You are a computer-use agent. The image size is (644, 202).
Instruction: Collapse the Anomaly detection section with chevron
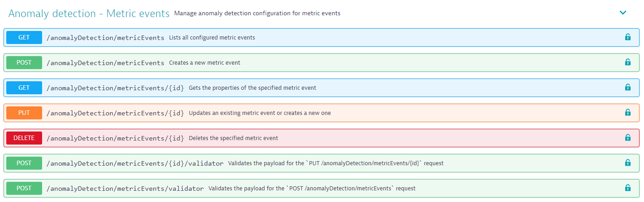[x=623, y=13]
